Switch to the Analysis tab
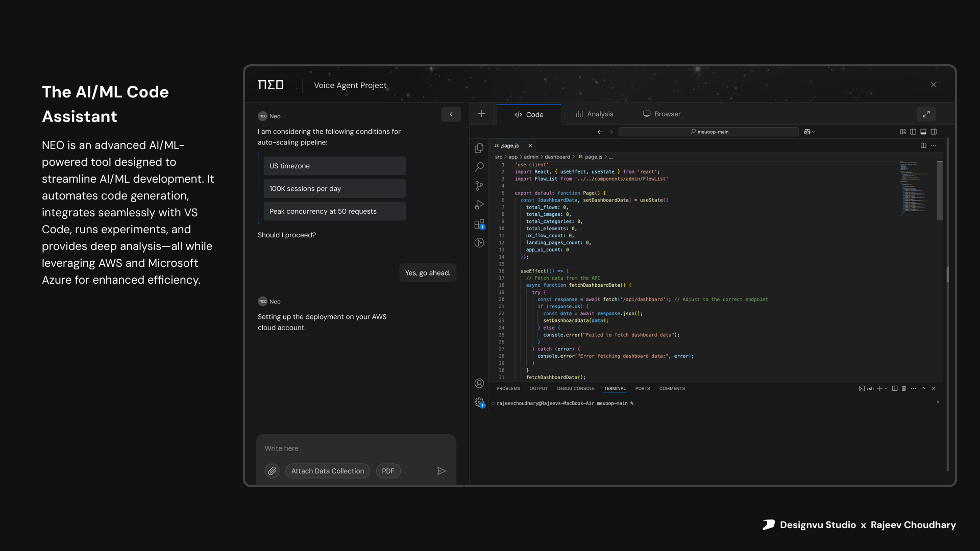Screen dimensions: 980x551 (x=594, y=114)
